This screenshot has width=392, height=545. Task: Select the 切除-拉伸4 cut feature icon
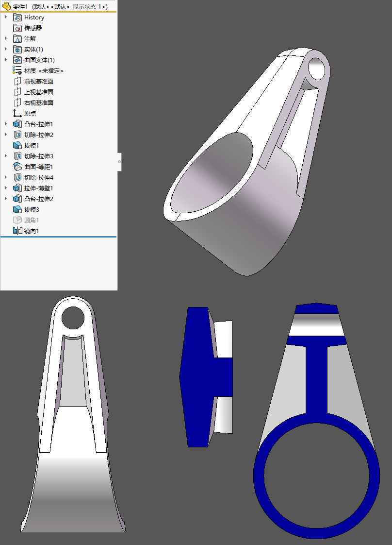point(17,178)
